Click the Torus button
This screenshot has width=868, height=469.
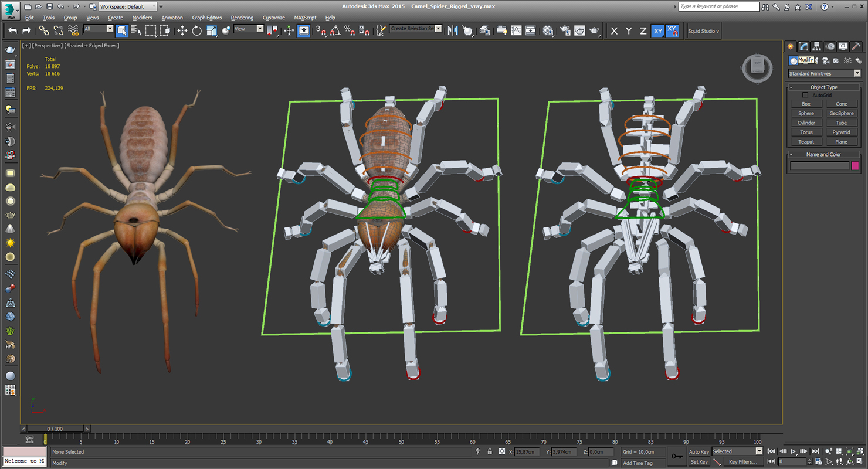[x=806, y=132]
